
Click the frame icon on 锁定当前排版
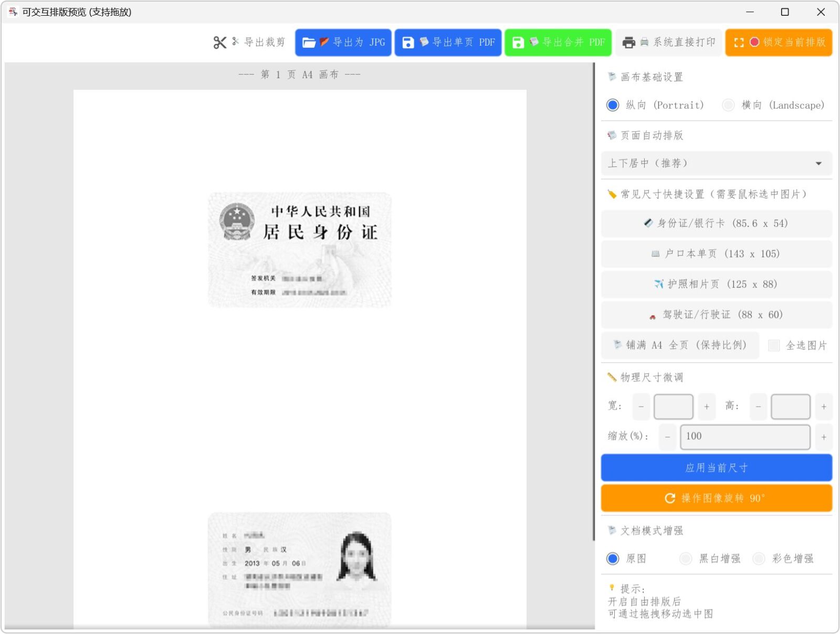coord(739,43)
